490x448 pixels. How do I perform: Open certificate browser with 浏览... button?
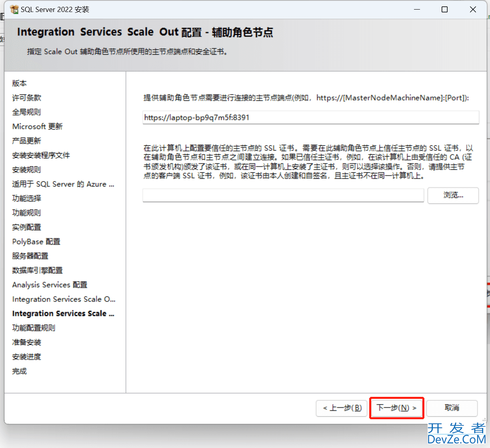[x=453, y=195]
